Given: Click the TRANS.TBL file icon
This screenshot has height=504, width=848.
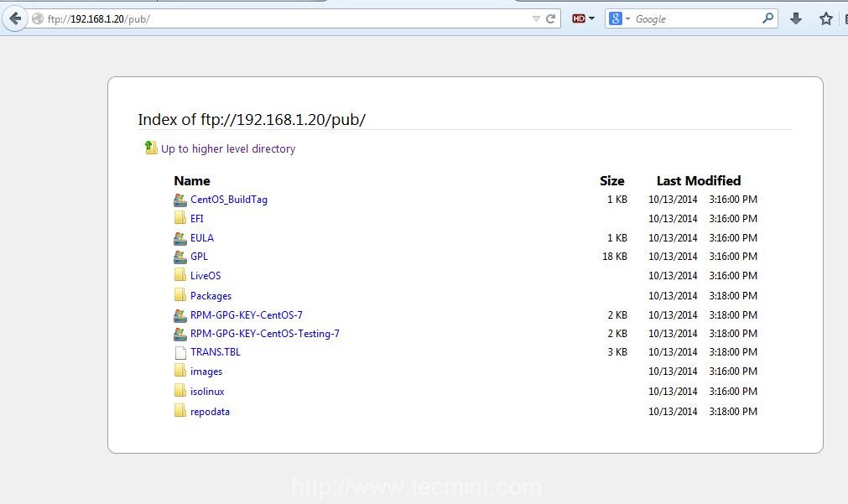Looking at the screenshot, I should pos(181,352).
